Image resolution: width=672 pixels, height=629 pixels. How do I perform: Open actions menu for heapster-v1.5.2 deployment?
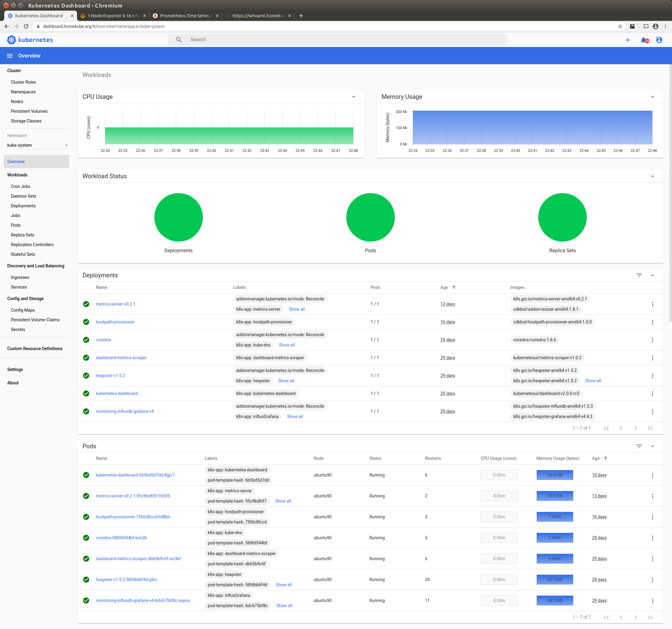(x=652, y=376)
